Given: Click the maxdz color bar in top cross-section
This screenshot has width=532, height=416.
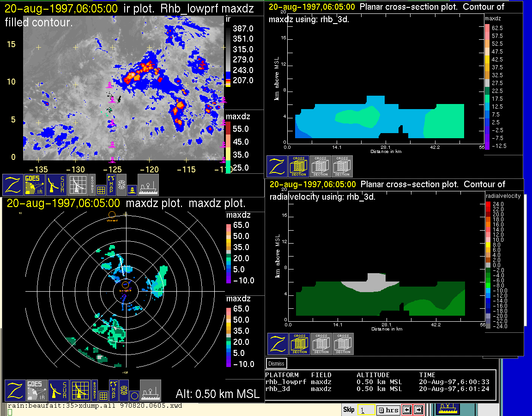Looking at the screenshot, I should coord(487,86).
